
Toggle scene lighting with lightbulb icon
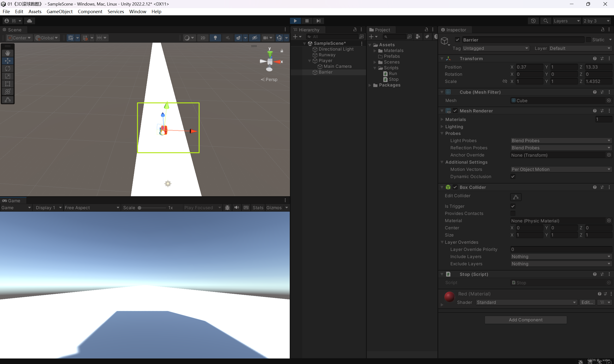[215, 38]
